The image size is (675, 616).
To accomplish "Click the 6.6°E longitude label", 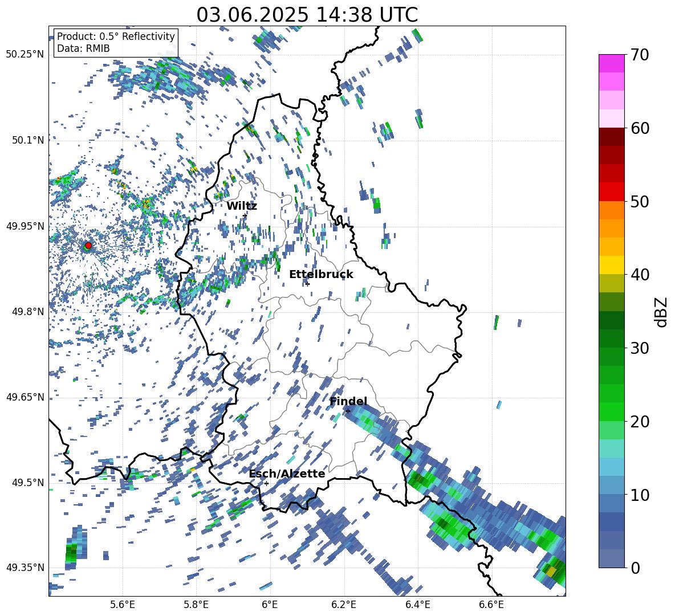I will 491,605.
